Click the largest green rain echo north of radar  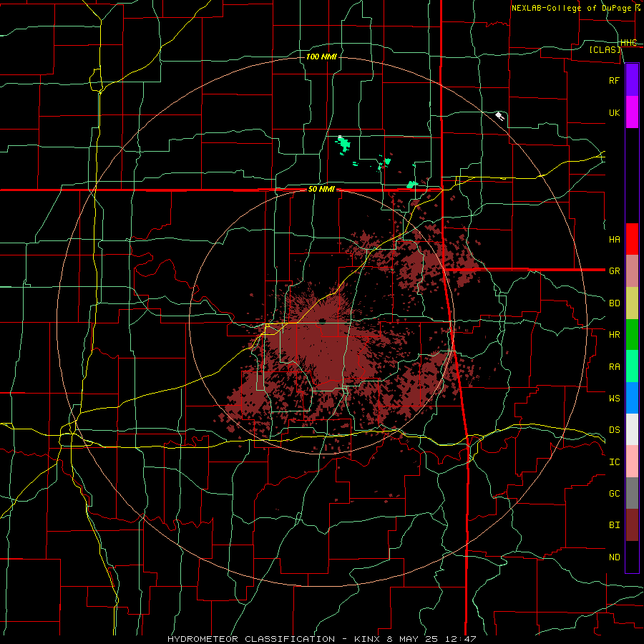(x=343, y=144)
